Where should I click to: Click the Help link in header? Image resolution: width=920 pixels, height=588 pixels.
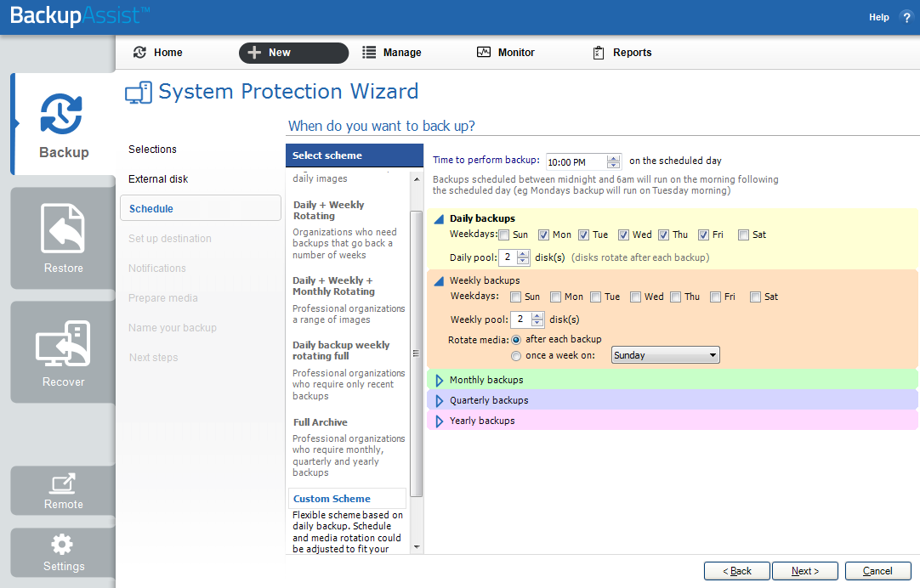(x=879, y=18)
